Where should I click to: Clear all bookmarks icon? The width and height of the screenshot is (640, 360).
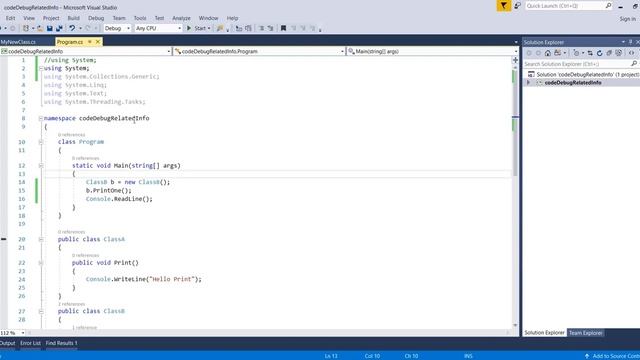(313, 28)
